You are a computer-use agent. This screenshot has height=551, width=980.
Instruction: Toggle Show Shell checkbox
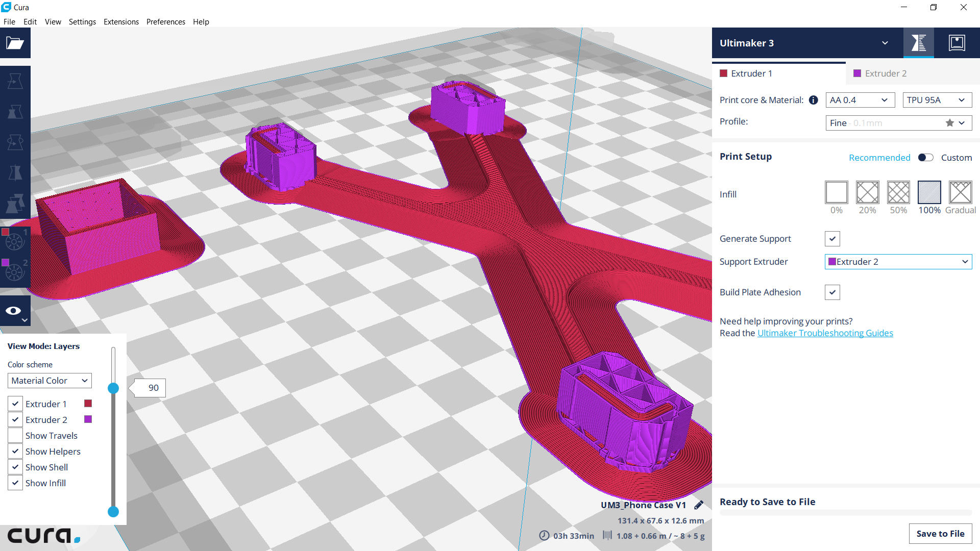tap(15, 467)
